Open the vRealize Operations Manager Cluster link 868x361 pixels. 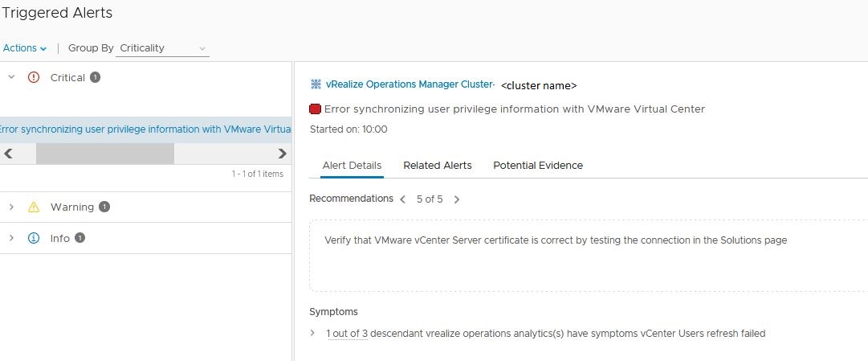(409, 84)
